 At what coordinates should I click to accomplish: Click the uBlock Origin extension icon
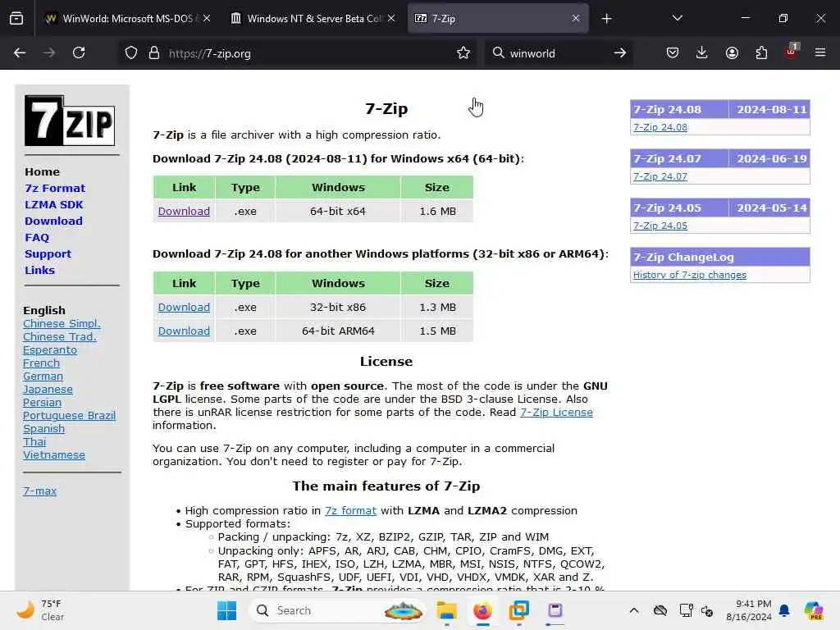pyautogui.click(x=792, y=52)
